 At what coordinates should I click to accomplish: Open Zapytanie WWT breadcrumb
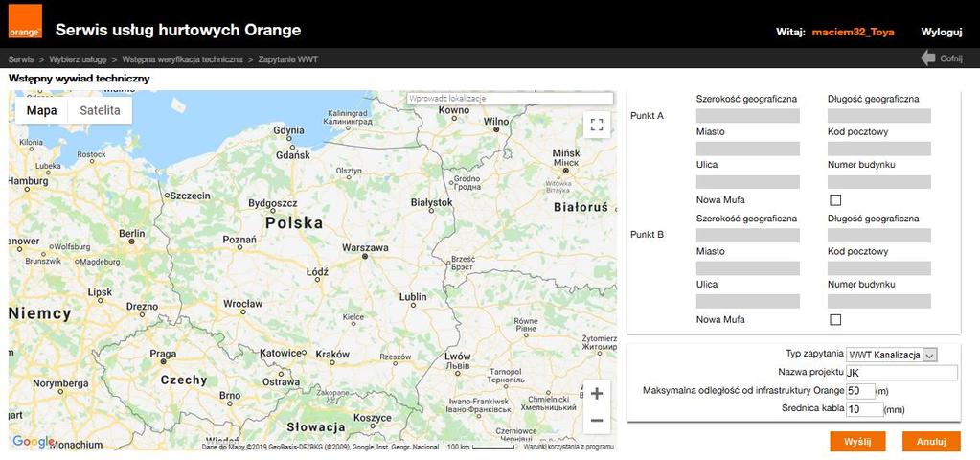coord(288,59)
